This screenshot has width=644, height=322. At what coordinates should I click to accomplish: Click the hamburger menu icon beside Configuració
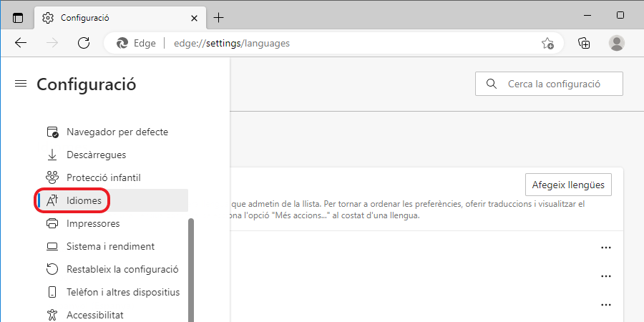click(20, 84)
